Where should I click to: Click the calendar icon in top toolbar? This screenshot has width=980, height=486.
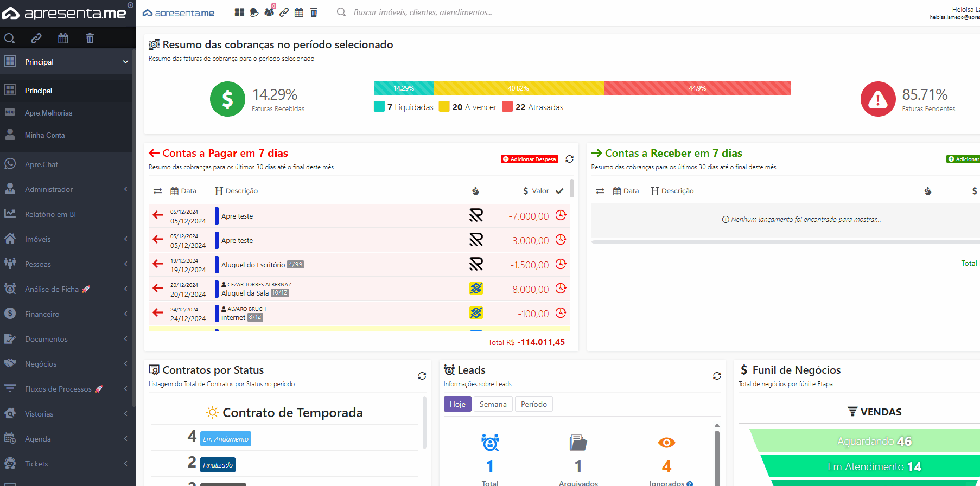pos(299,12)
